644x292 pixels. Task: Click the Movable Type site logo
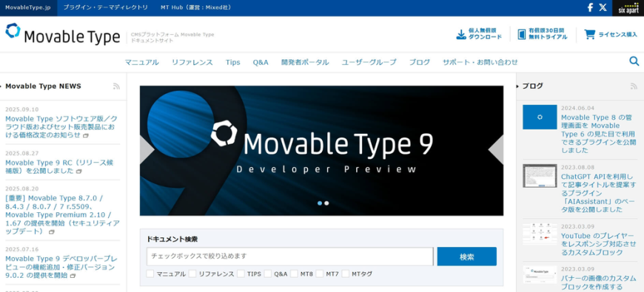62,34
